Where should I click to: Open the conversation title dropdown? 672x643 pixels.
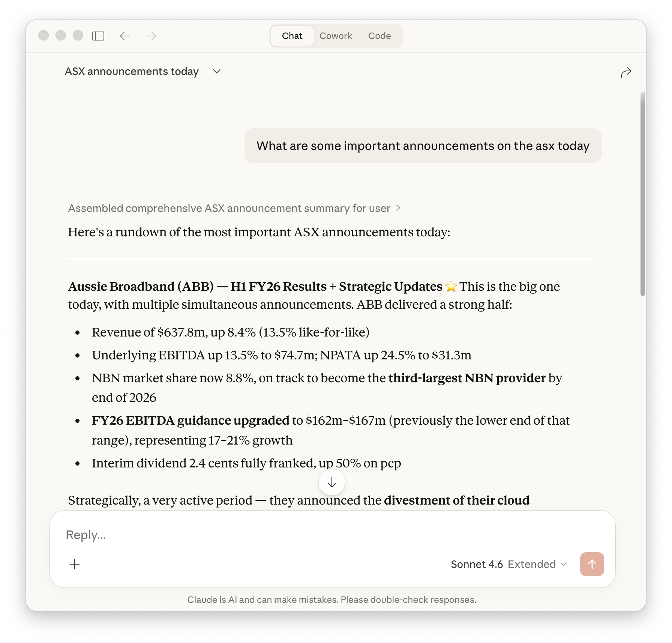(217, 71)
